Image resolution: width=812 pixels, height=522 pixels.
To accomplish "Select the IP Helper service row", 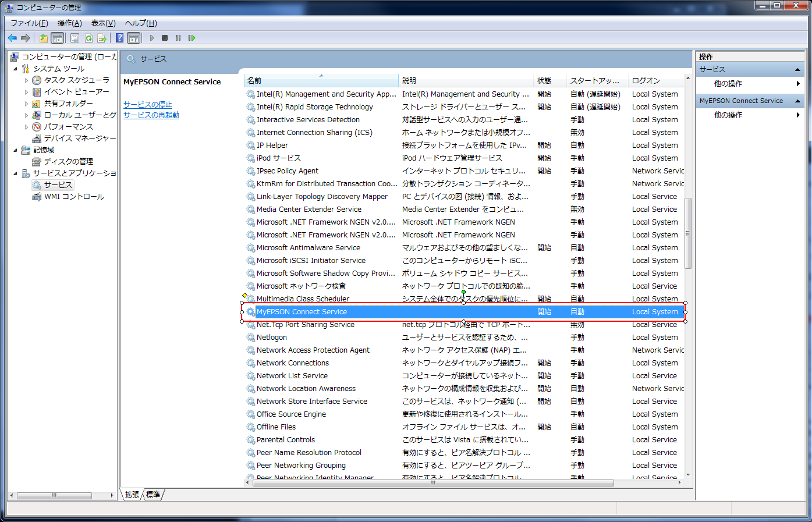I will [464, 145].
